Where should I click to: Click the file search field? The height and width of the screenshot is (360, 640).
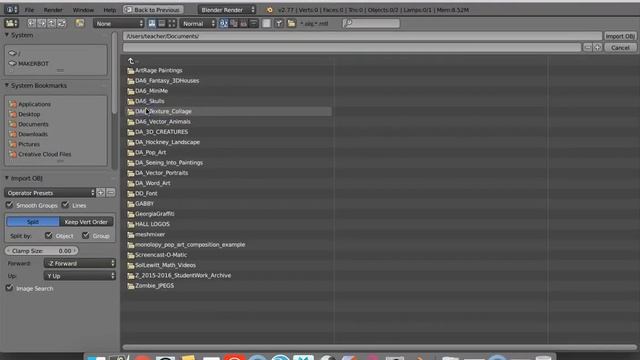[371, 23]
